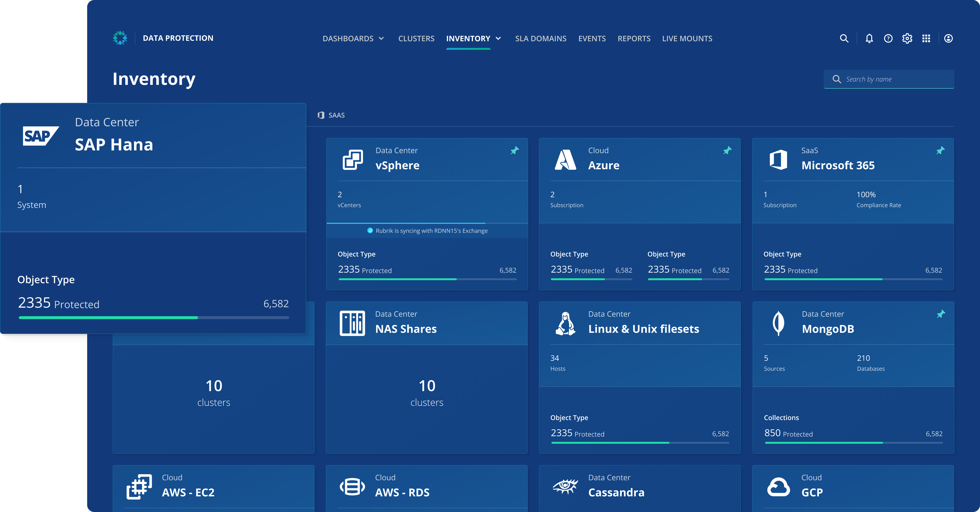Open notifications bell
The image size is (980, 512).
(869, 38)
